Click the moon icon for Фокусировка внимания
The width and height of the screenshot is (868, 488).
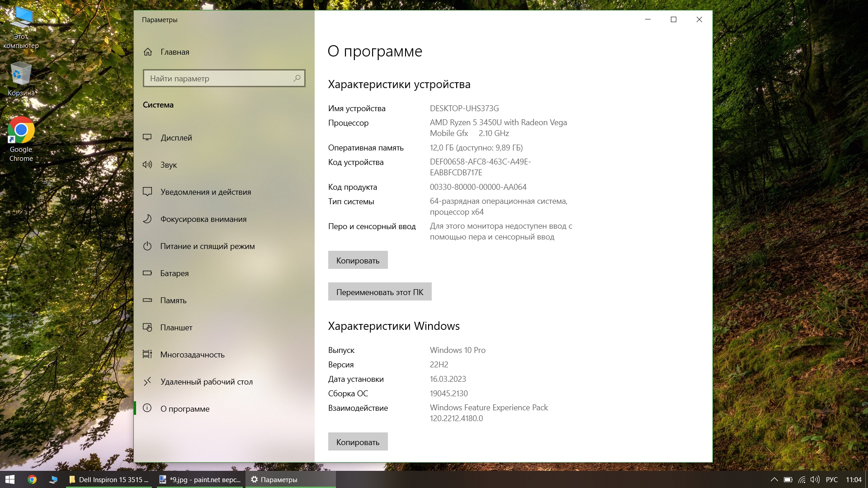tap(147, 219)
